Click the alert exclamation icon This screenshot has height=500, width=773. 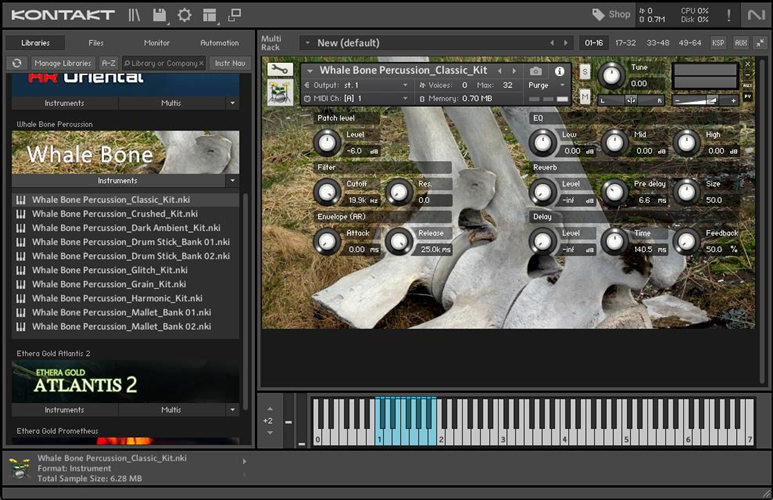pos(728,15)
